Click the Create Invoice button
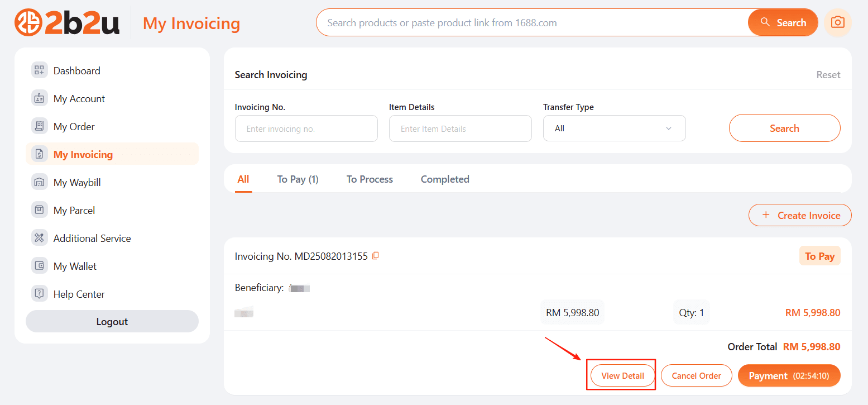 click(x=800, y=216)
